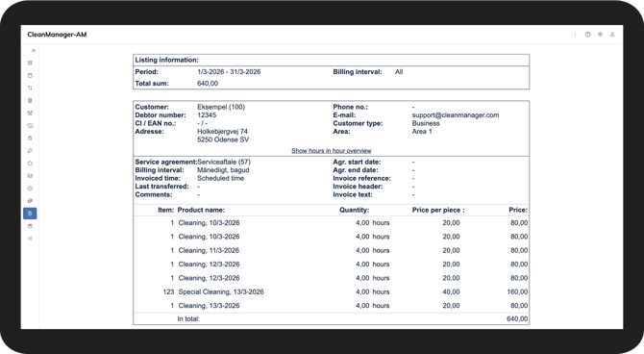Select the service agreement Serviceaftale (57)
This screenshot has height=354, width=644.
[224, 162]
